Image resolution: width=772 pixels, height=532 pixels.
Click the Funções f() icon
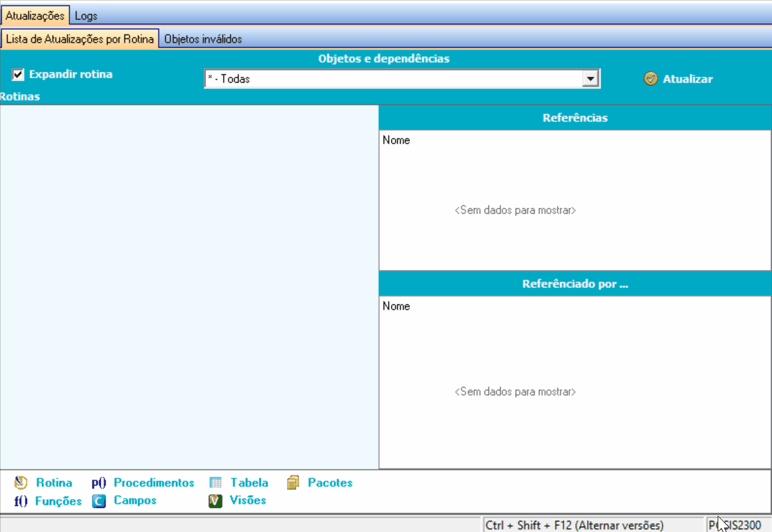(x=21, y=501)
